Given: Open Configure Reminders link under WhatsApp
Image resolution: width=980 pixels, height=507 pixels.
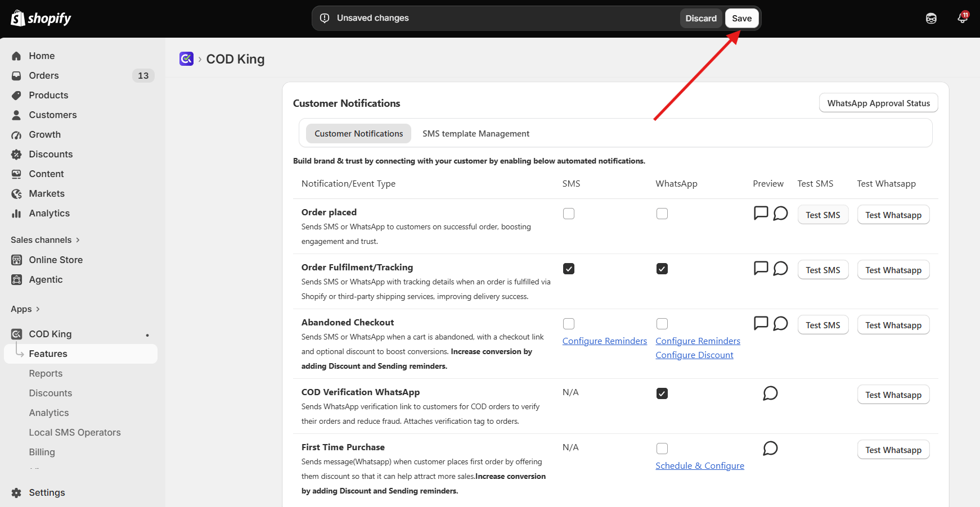Looking at the screenshot, I should point(698,341).
